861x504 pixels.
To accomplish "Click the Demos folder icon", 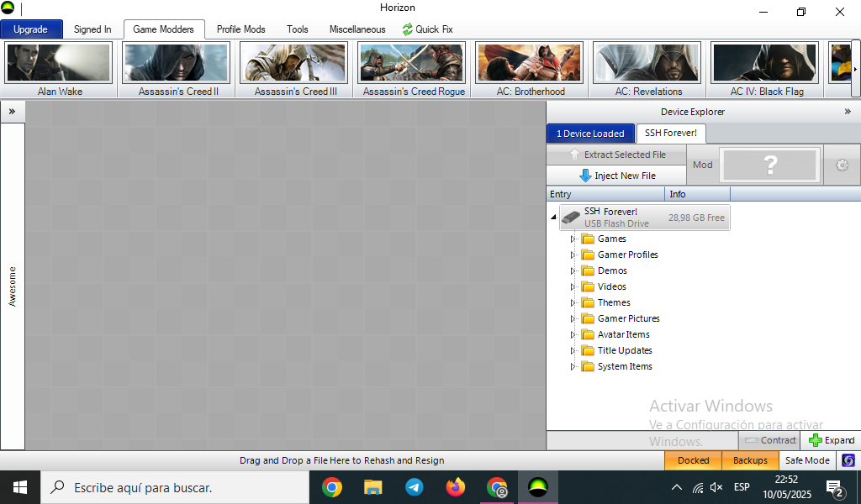I will [588, 270].
